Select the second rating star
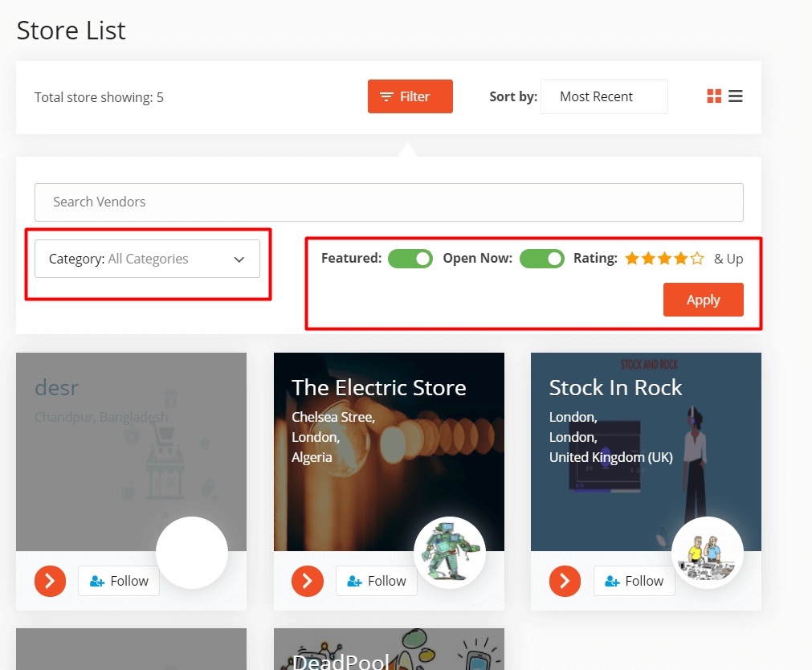The height and width of the screenshot is (670, 812). [x=648, y=258]
